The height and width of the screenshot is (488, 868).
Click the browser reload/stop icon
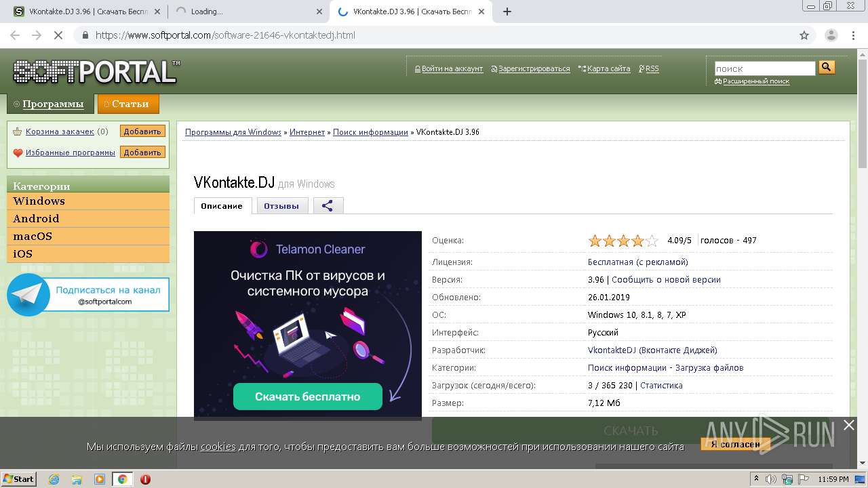[x=58, y=35]
